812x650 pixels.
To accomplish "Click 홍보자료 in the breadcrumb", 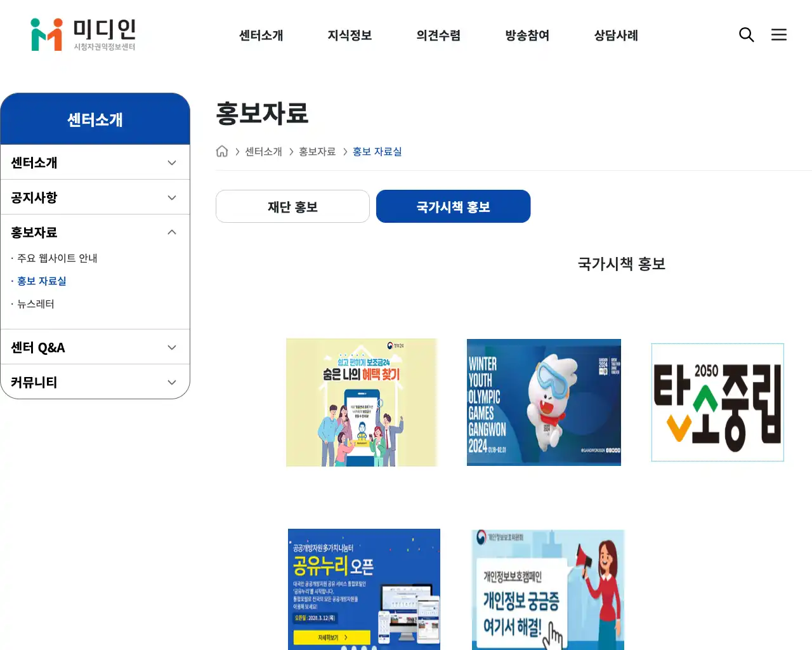I will (317, 152).
